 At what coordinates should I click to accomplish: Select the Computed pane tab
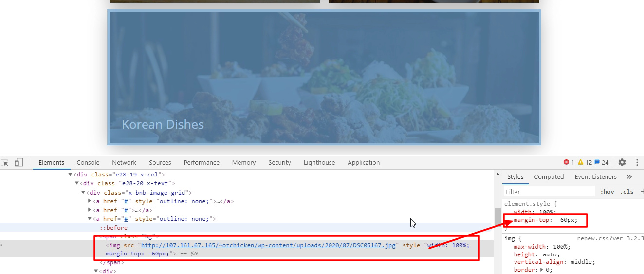549,176
